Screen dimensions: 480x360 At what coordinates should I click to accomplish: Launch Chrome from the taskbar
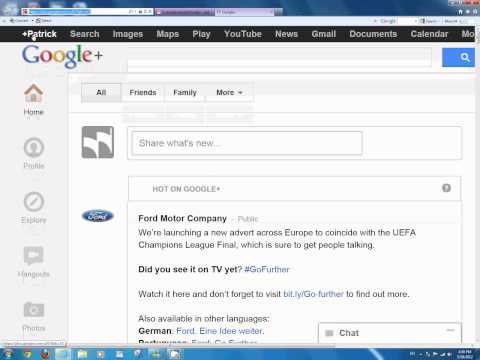coord(27,354)
